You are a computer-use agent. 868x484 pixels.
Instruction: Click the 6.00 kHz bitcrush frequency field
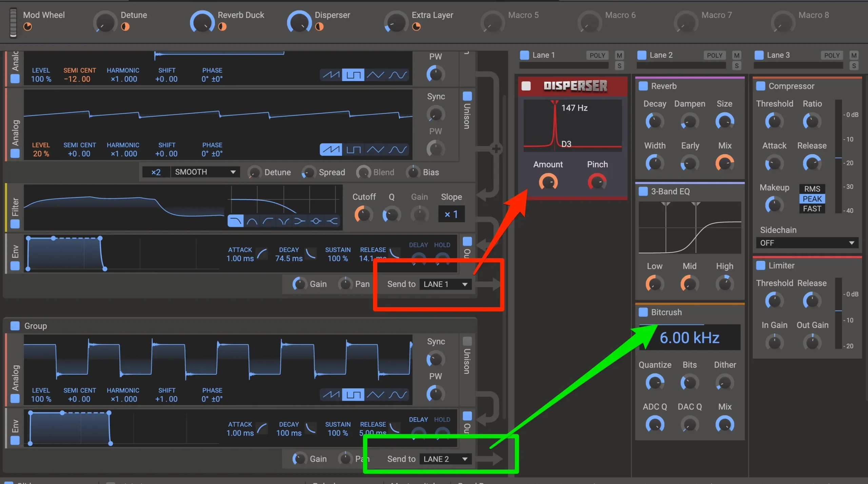[689, 338]
